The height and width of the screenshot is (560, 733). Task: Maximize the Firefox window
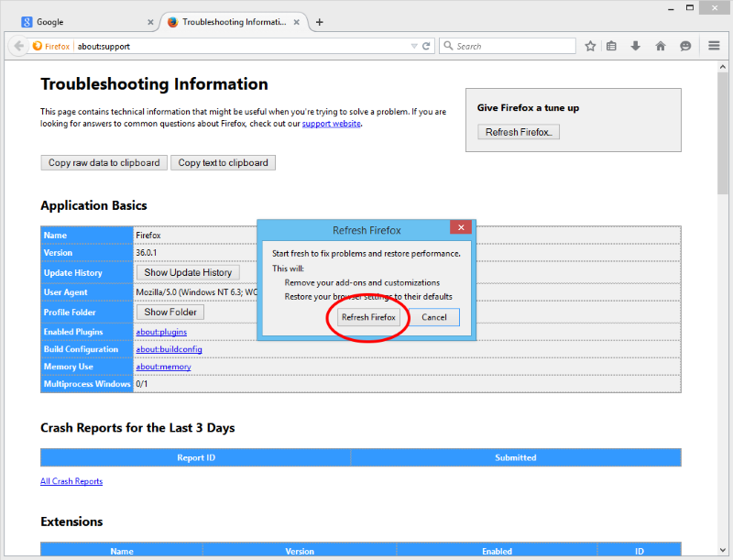pyautogui.click(x=690, y=8)
